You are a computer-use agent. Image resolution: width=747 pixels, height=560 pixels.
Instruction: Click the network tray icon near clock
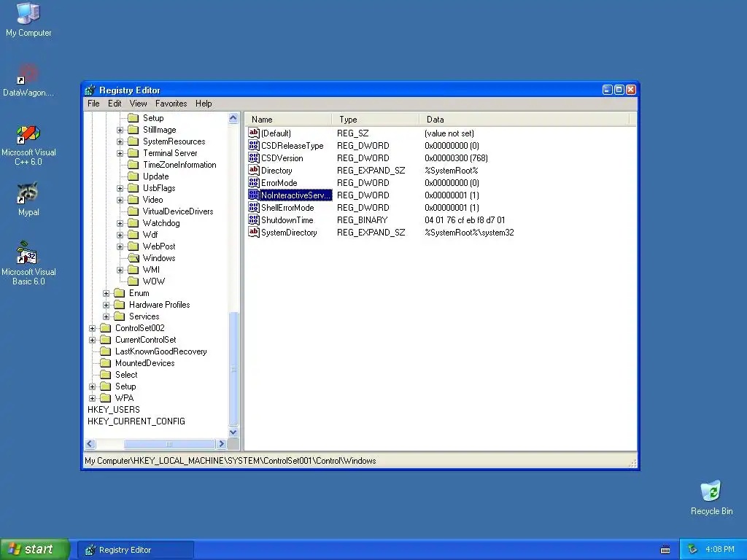pyautogui.click(x=692, y=550)
